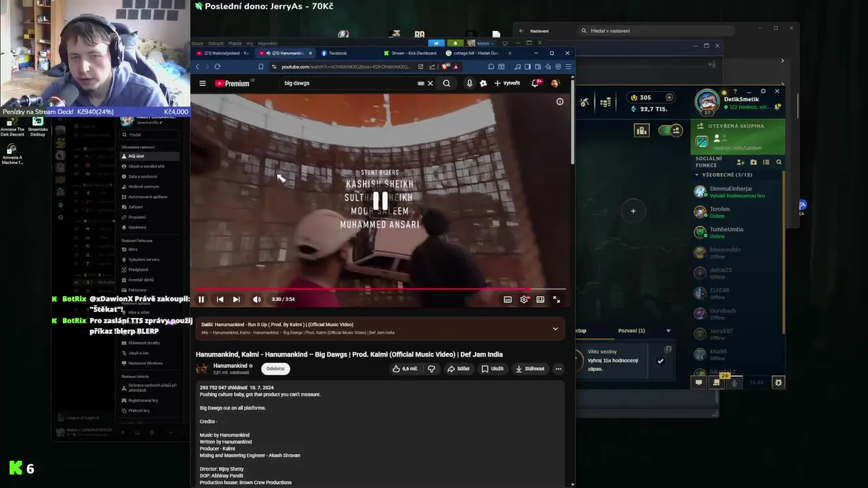The height and width of the screenshot is (488, 868).
Task: Add a folder in League social panel
Action: [753, 162]
